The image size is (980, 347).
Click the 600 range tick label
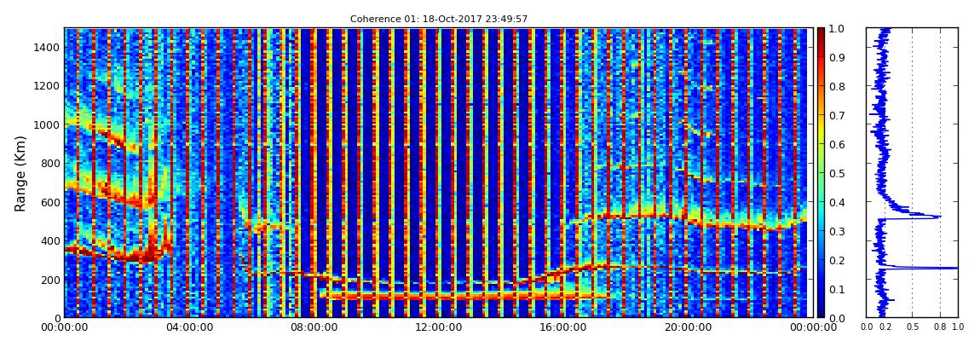[49, 203]
